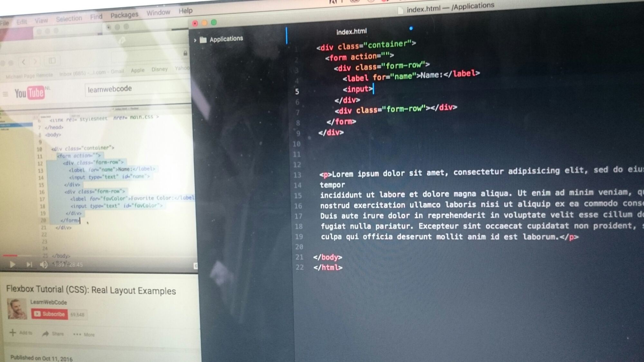Play the YouTube video
Image resolution: width=644 pixels, height=362 pixels.
[12, 265]
